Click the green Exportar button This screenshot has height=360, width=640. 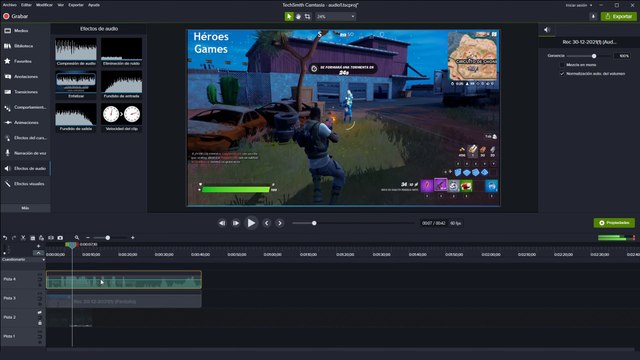click(x=619, y=16)
